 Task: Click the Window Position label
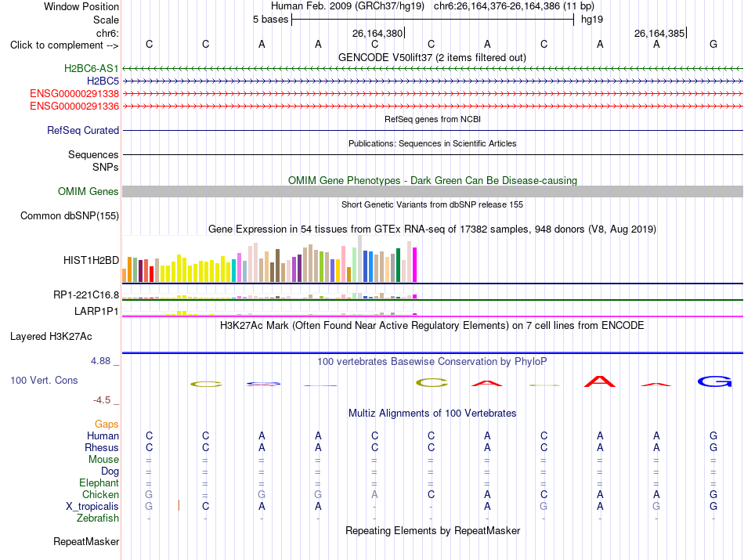click(81, 6)
